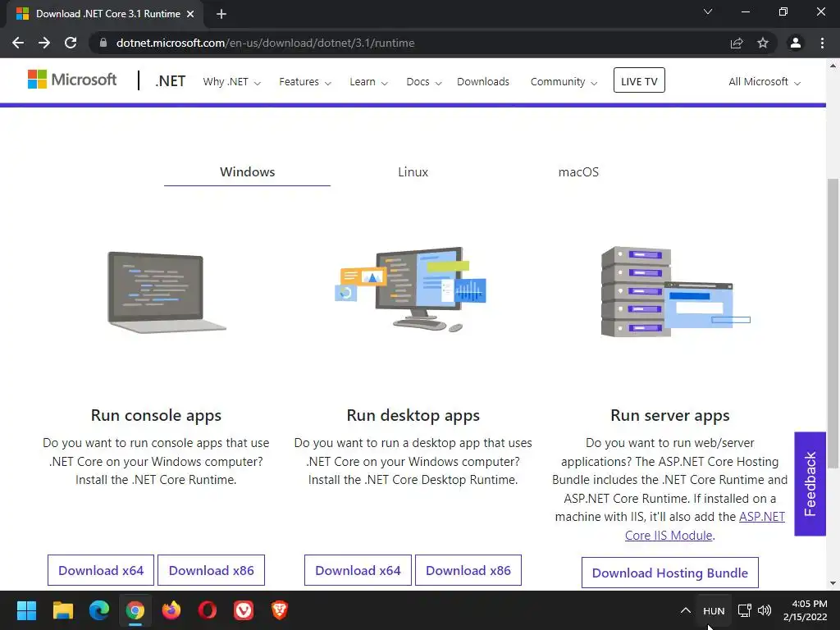Click the LIVE TV button
The width and height of the screenshot is (840, 630).
point(639,80)
